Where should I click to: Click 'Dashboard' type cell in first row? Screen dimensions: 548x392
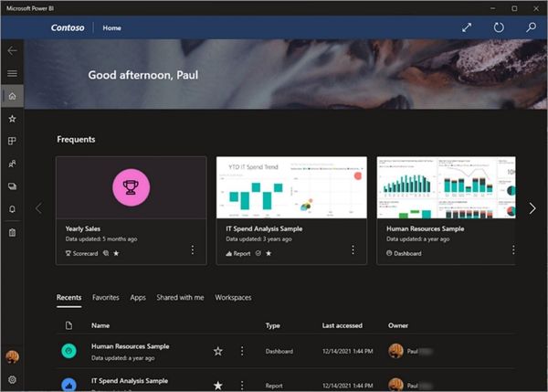coord(279,351)
